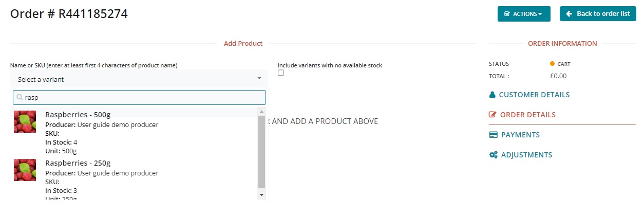Image resolution: width=644 pixels, height=214 pixels.
Task: Click the user icon beside Customer Details
Action: [493, 95]
